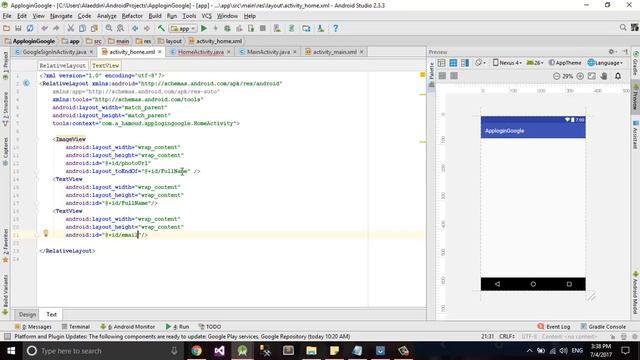Open the Nexus 4 device dropdown

[507, 62]
